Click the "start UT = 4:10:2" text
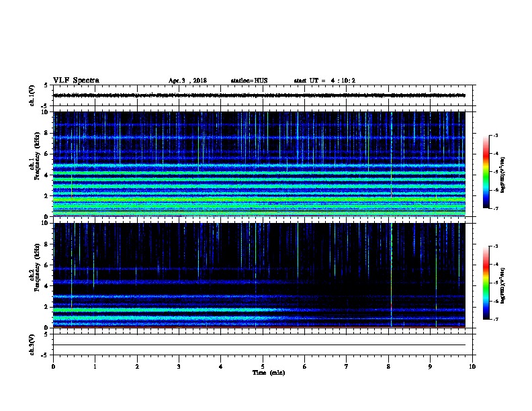532x411 pixels. 324,81
